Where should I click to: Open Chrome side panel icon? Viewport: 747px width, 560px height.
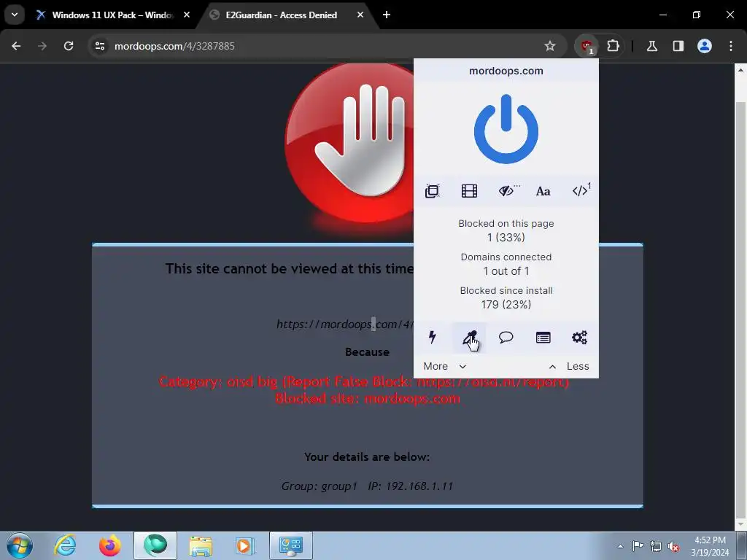click(x=678, y=46)
